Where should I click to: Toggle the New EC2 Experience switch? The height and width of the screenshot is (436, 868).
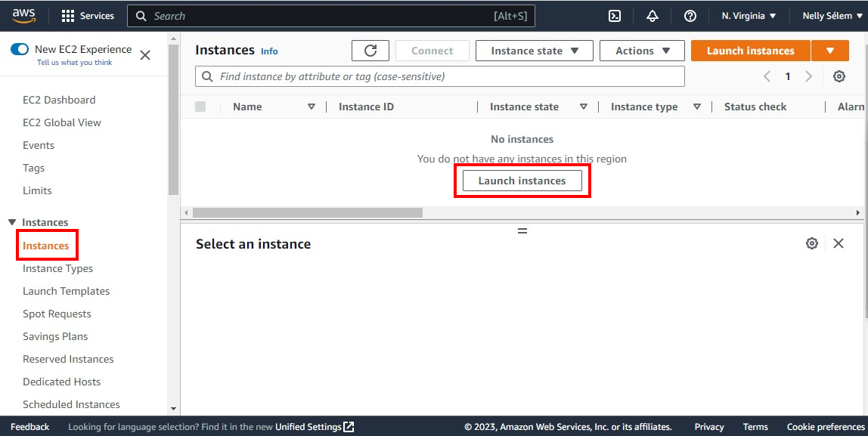pyautogui.click(x=19, y=49)
